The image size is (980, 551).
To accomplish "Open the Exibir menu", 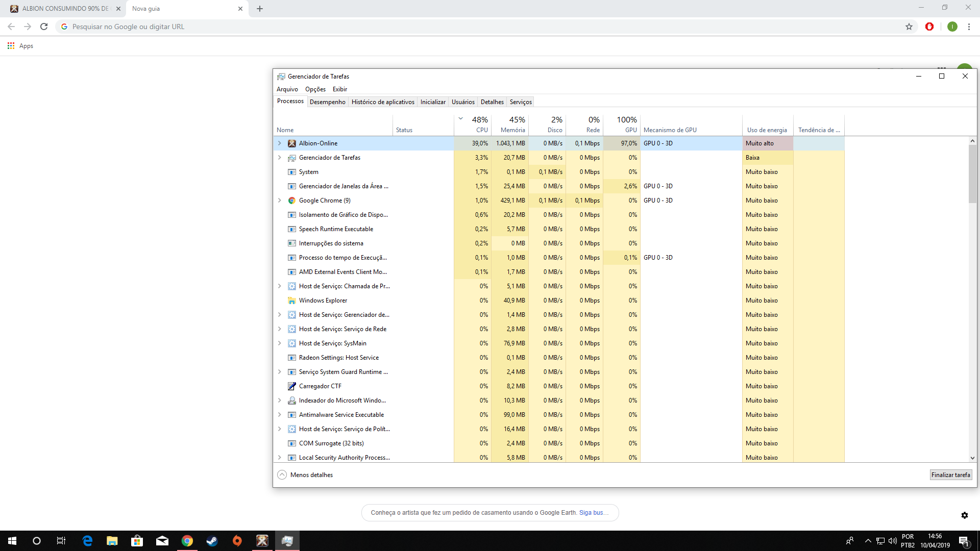I will tap(340, 89).
